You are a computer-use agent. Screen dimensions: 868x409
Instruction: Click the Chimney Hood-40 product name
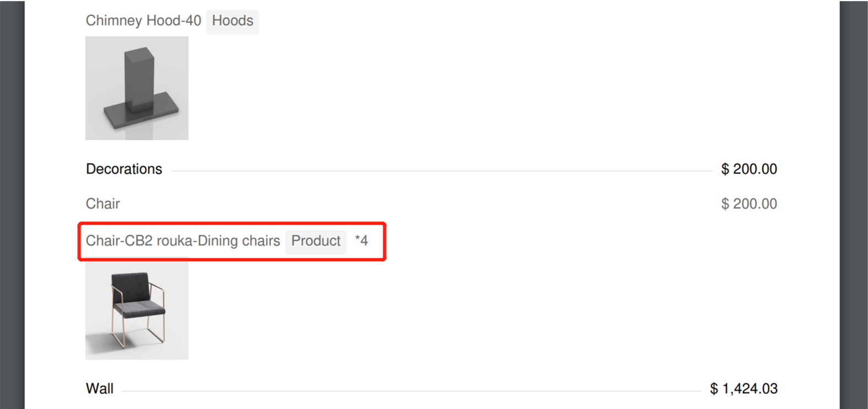click(x=143, y=21)
